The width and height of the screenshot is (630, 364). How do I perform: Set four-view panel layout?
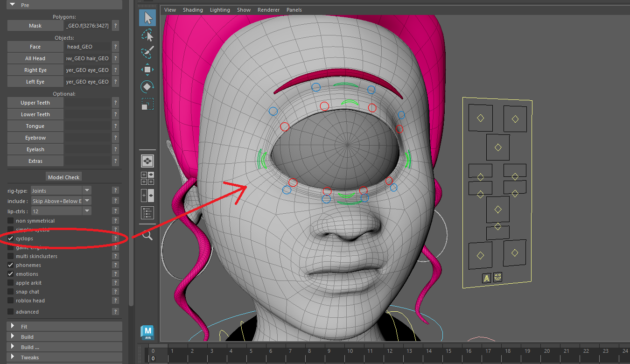click(x=147, y=178)
